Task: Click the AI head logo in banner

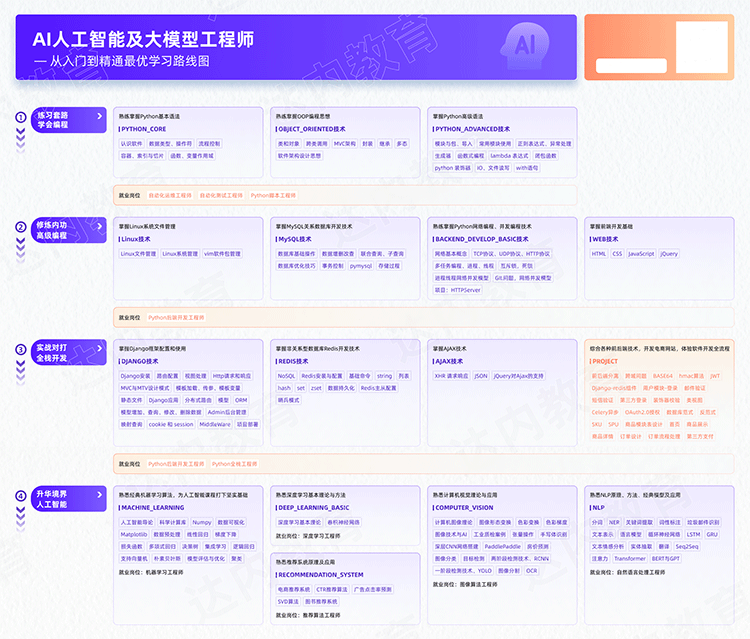Action: (x=525, y=46)
